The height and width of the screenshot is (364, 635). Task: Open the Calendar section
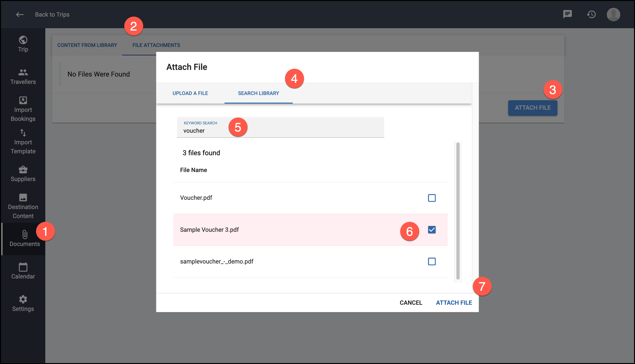tap(23, 271)
